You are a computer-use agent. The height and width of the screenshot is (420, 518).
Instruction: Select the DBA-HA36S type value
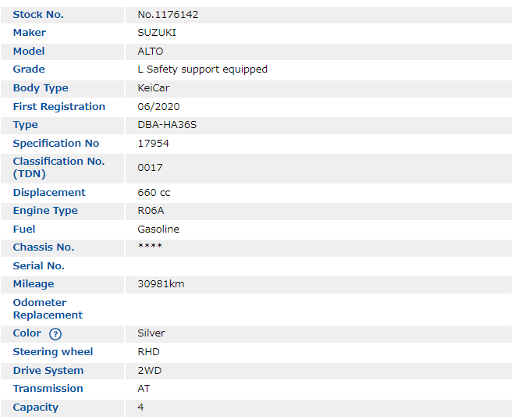click(167, 125)
